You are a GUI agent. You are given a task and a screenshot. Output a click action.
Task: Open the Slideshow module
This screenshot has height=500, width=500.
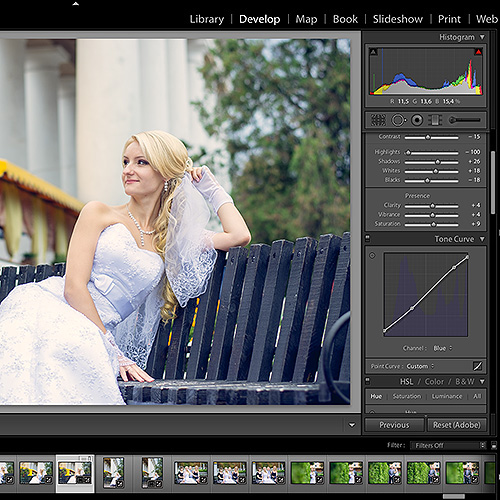click(398, 19)
